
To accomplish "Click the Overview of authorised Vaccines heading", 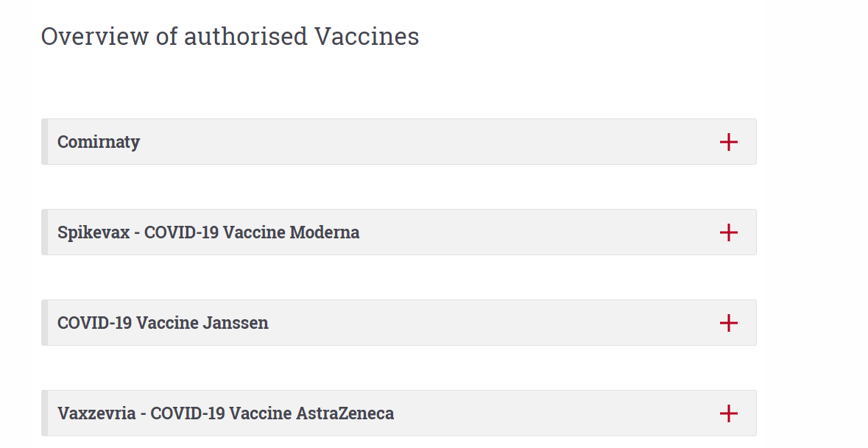I will point(230,36).
